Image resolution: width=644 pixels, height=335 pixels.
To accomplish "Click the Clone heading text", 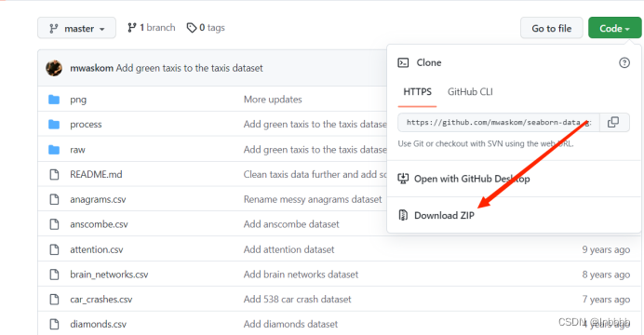I will 429,63.
